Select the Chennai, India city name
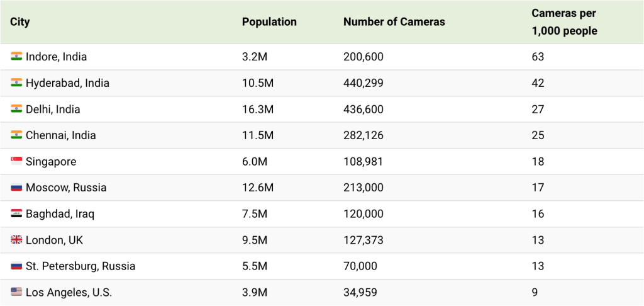The image size is (644, 306). (x=61, y=135)
